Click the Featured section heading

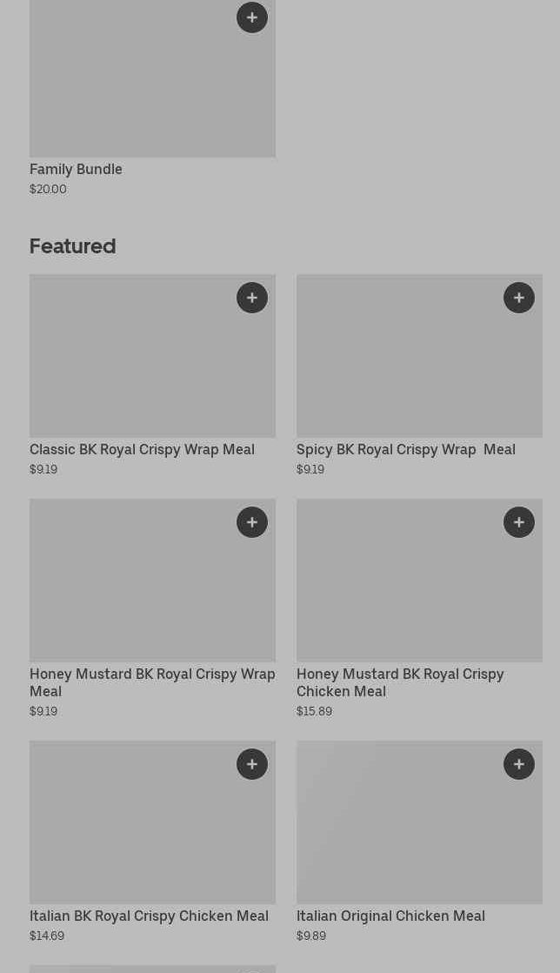pos(72,246)
